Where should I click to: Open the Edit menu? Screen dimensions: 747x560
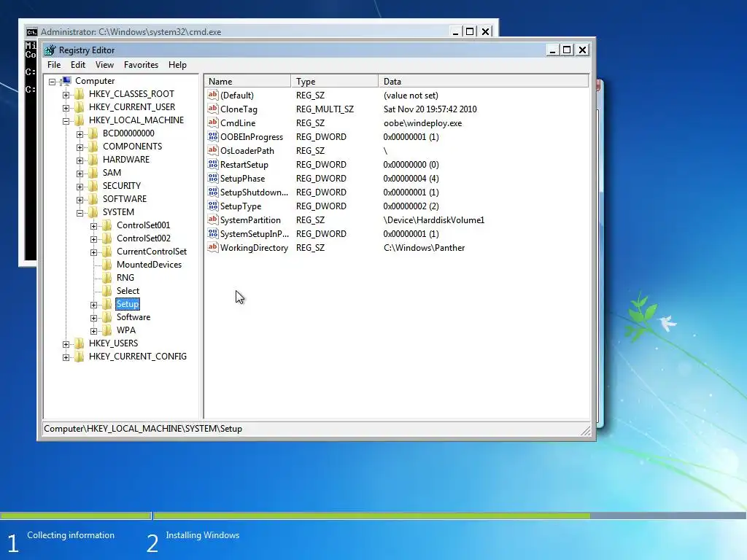pyautogui.click(x=77, y=65)
